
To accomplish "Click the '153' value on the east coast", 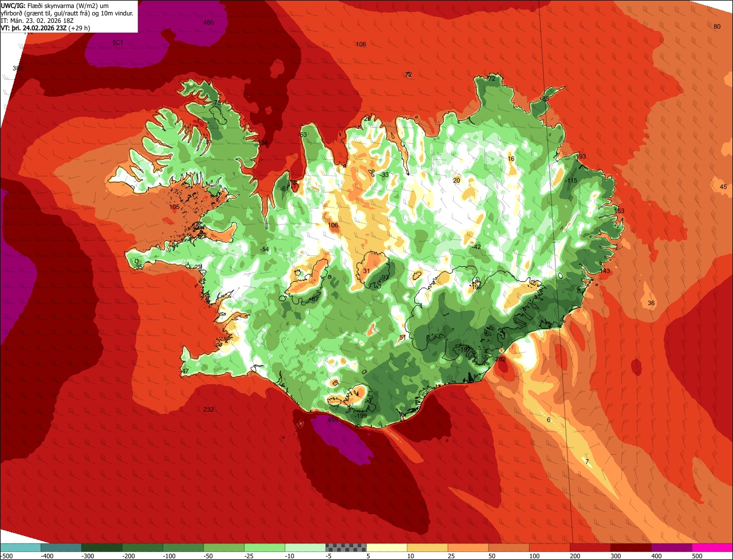I will click(619, 211).
